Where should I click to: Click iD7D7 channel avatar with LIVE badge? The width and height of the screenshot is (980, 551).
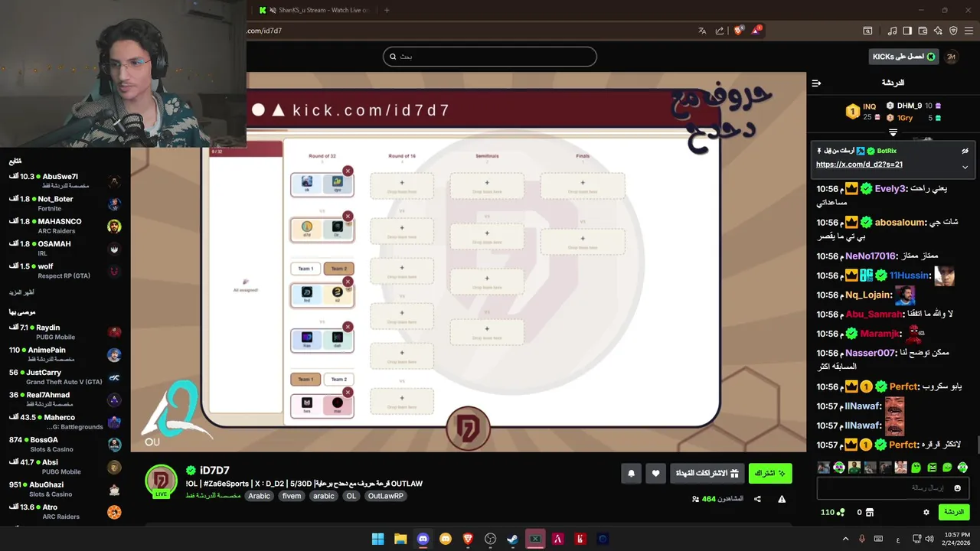[x=161, y=481]
